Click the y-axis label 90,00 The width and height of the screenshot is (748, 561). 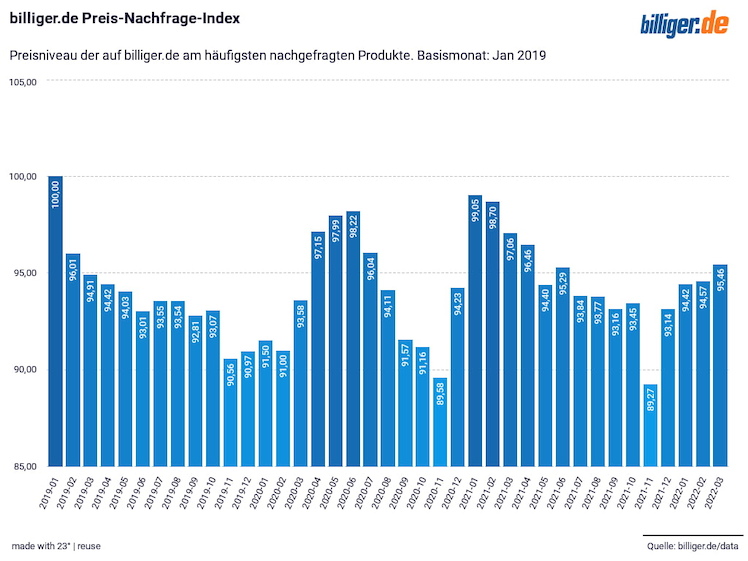click(x=25, y=369)
